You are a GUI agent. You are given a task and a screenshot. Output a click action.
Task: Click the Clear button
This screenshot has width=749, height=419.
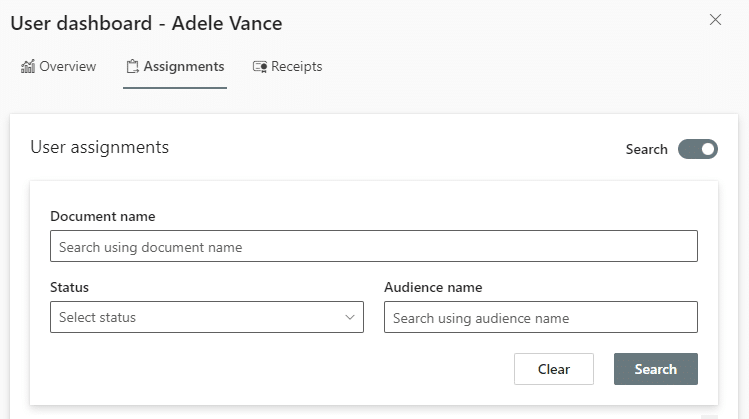pyautogui.click(x=554, y=369)
